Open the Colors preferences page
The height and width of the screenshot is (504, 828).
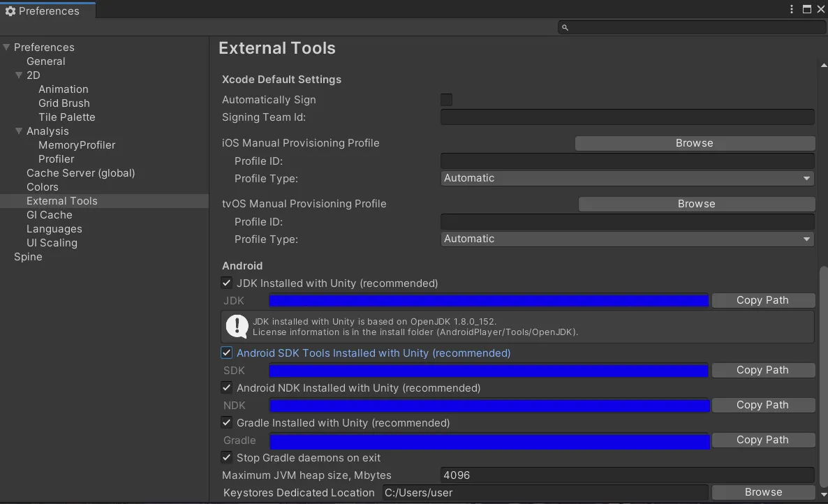(x=42, y=187)
